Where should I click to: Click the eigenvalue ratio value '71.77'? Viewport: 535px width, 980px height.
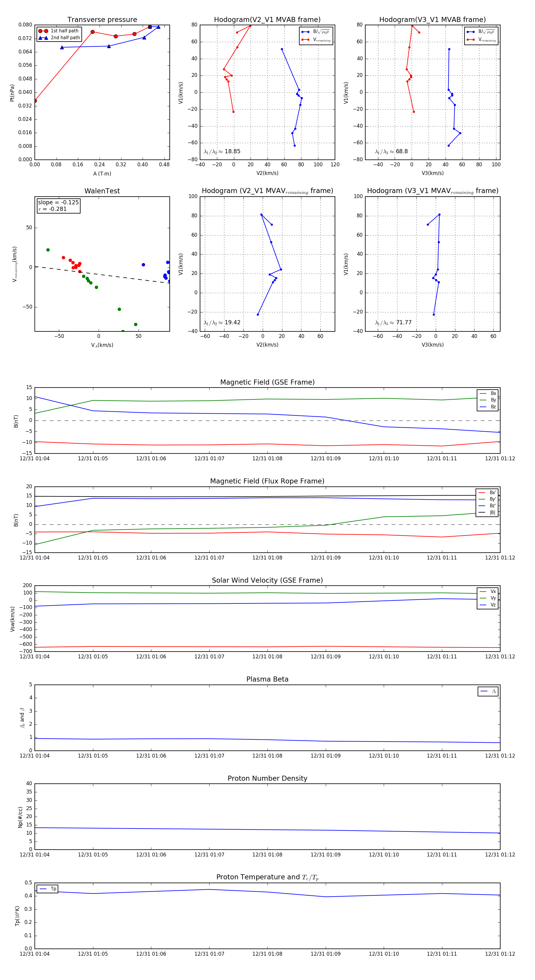[x=404, y=323]
